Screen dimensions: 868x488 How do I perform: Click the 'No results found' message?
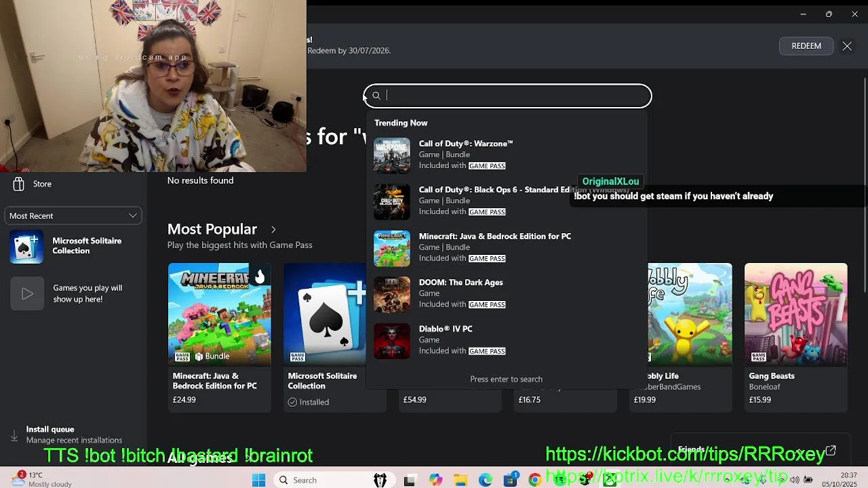click(x=201, y=180)
